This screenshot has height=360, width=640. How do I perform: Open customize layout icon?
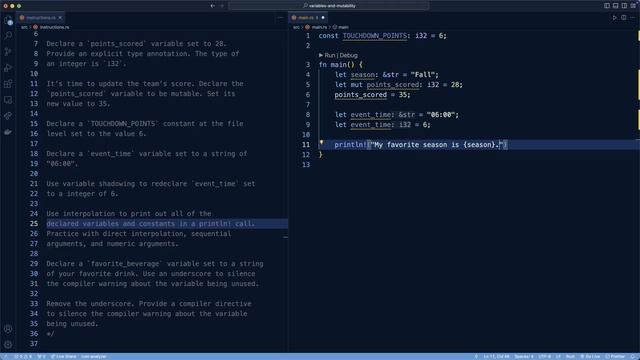(x=633, y=6)
